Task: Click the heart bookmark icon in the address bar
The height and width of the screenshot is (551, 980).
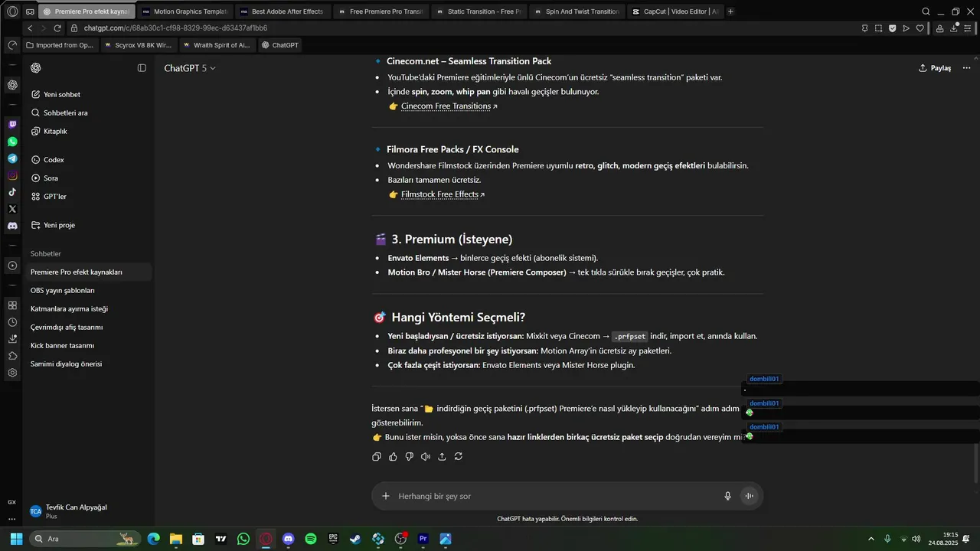Action: [x=920, y=28]
